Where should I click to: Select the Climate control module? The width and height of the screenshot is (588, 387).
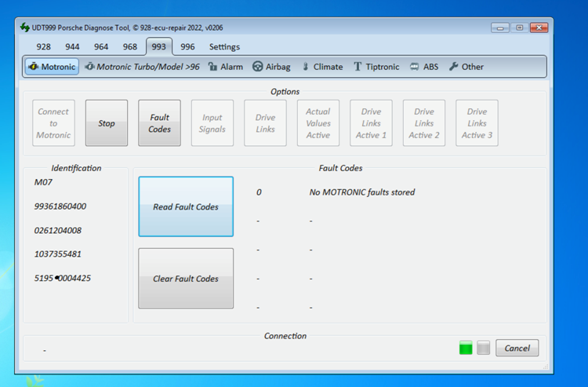click(322, 67)
